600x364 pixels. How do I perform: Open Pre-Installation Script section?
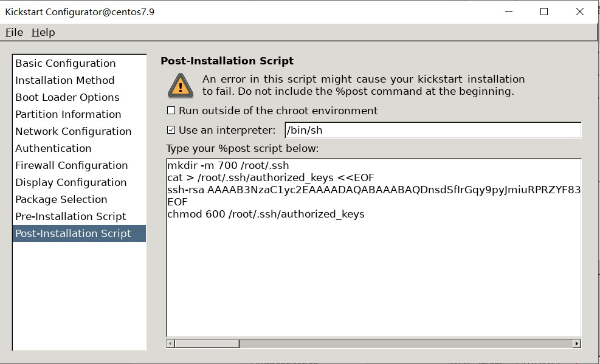click(79, 216)
